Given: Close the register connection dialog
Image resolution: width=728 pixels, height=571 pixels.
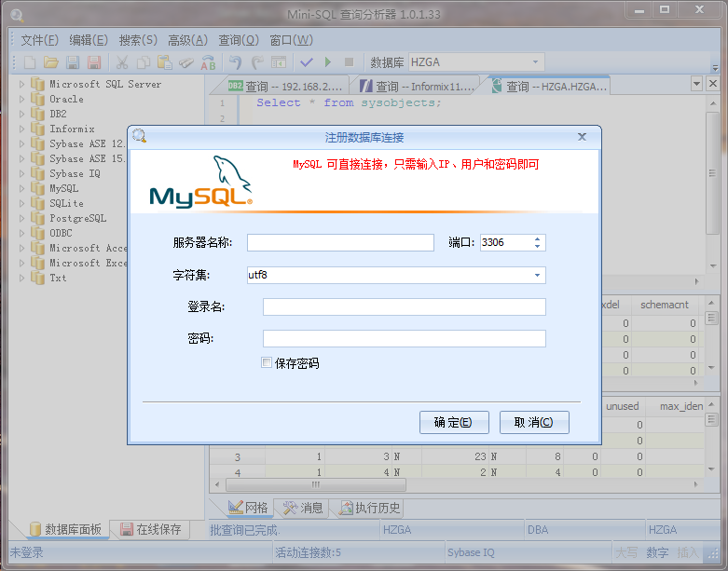Looking at the screenshot, I should pyautogui.click(x=582, y=137).
